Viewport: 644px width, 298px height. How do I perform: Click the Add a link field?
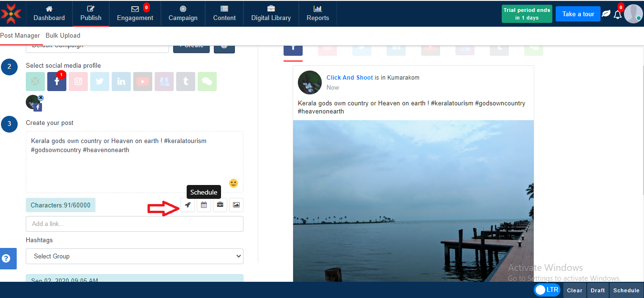pyautogui.click(x=135, y=224)
